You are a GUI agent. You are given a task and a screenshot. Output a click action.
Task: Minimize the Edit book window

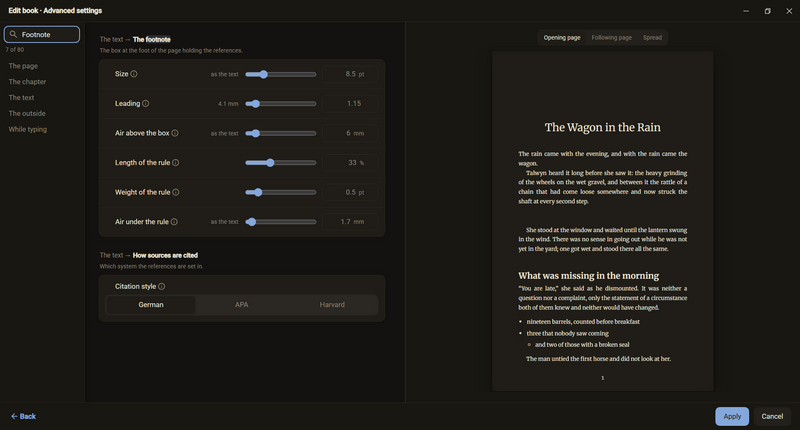point(746,11)
